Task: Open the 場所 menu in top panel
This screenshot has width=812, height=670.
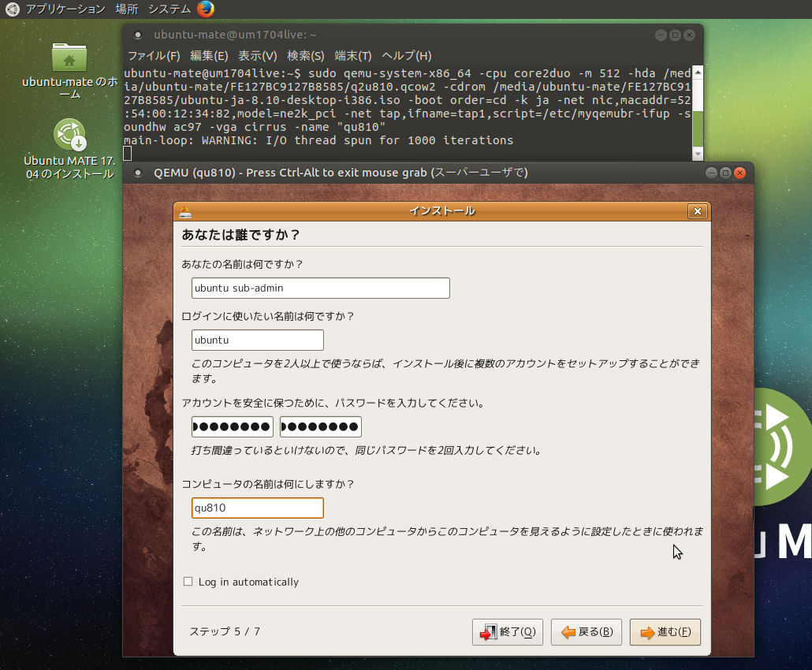Action: tap(127, 9)
